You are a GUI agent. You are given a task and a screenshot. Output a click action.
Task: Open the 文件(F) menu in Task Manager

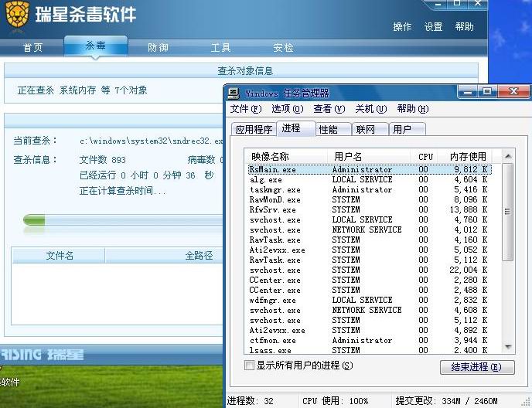246,109
